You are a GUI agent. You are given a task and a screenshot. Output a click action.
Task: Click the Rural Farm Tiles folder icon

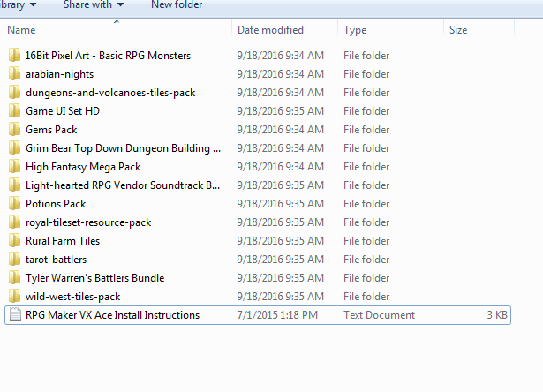click(x=14, y=241)
